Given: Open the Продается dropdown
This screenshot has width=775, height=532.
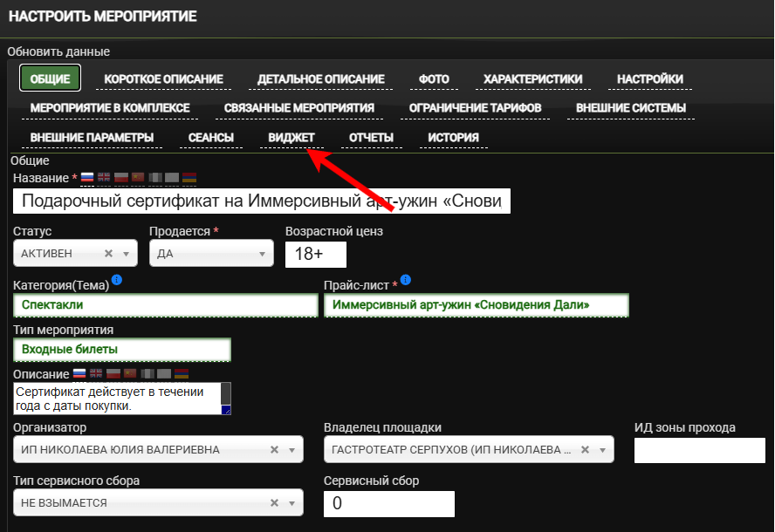Looking at the screenshot, I should pos(262,254).
